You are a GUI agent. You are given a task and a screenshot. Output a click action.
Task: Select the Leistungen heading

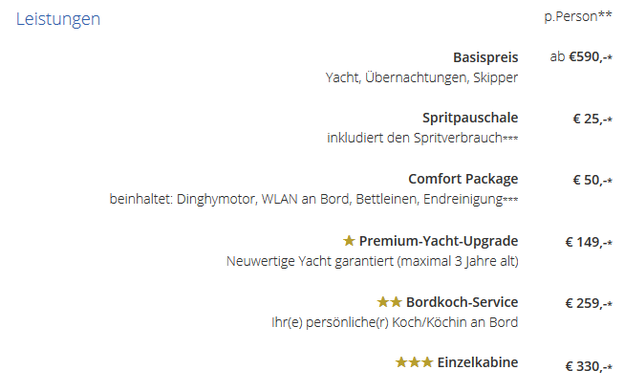click(58, 19)
